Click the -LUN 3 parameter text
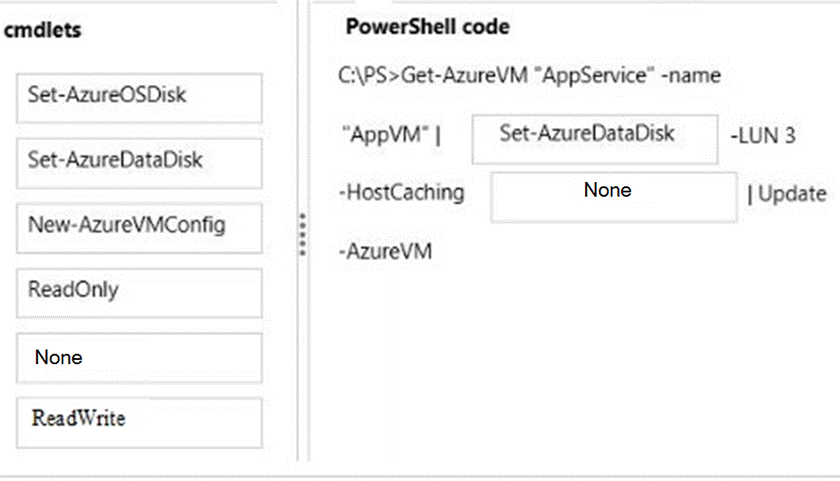 tap(763, 136)
